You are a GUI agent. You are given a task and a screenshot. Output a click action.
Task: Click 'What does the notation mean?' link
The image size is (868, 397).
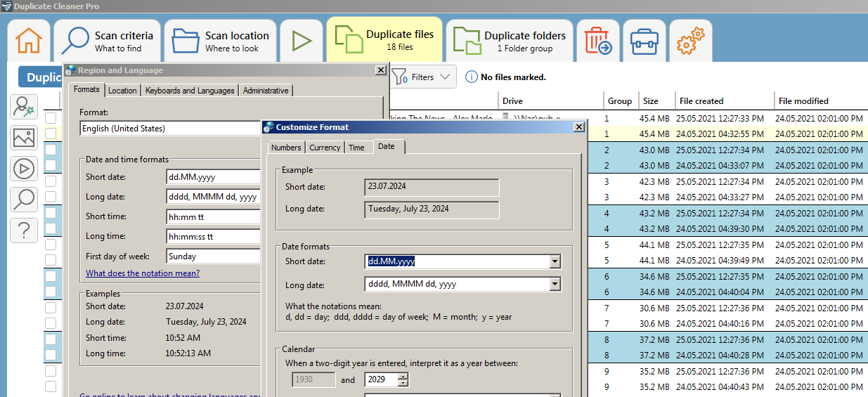tap(143, 273)
